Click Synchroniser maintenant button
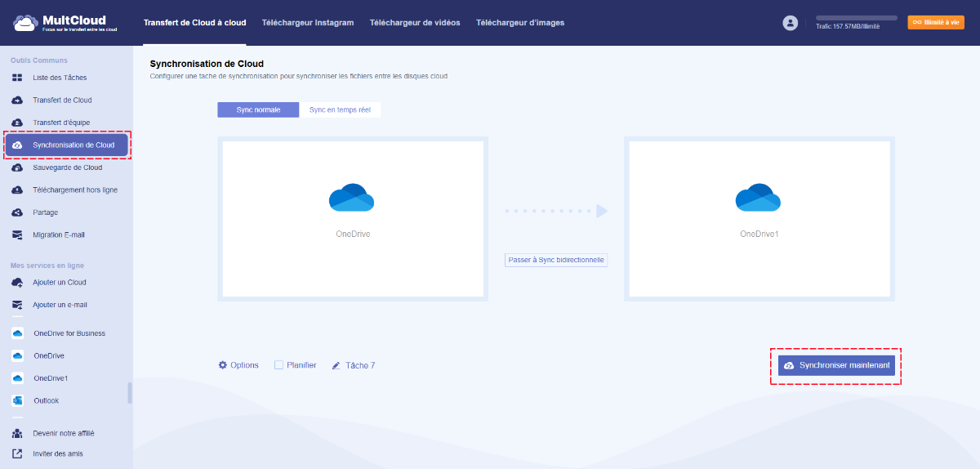This screenshot has height=469, width=980. click(x=836, y=365)
